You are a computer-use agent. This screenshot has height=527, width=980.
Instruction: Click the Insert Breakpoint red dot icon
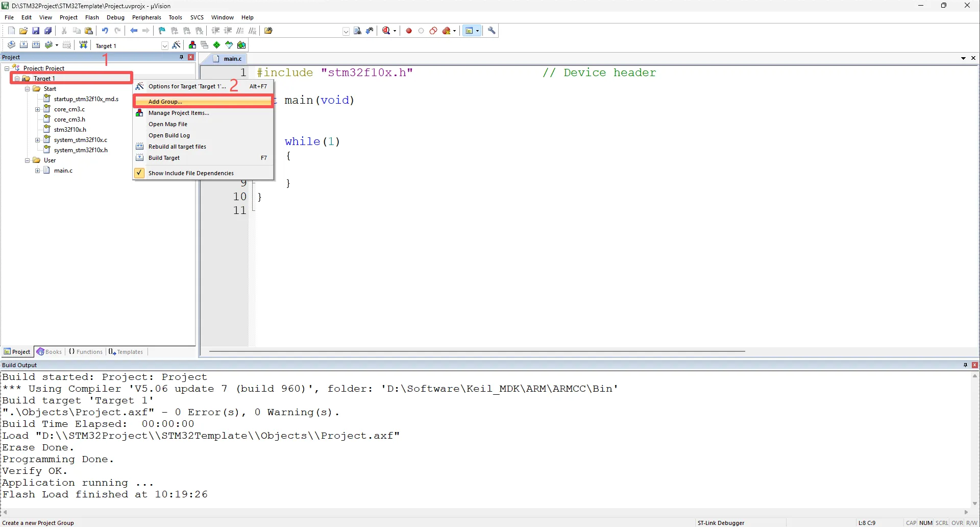[409, 31]
